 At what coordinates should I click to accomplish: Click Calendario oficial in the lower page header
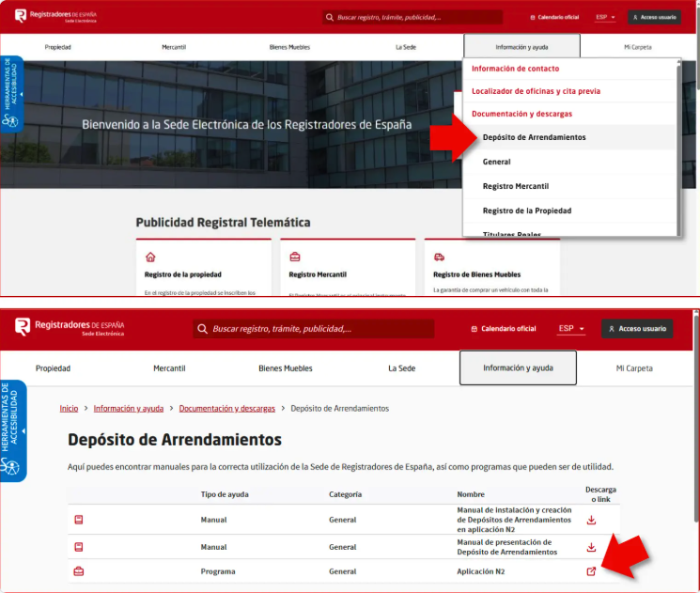[503, 329]
